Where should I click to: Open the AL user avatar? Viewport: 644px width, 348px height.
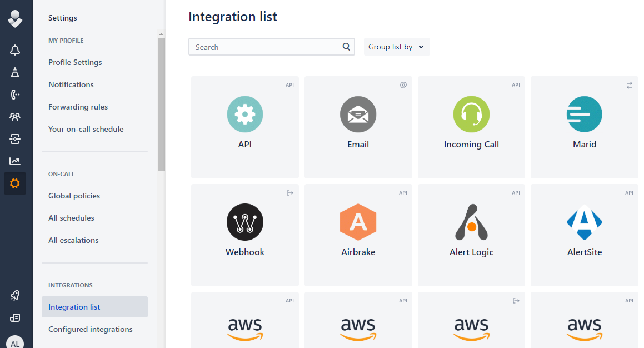point(15,342)
